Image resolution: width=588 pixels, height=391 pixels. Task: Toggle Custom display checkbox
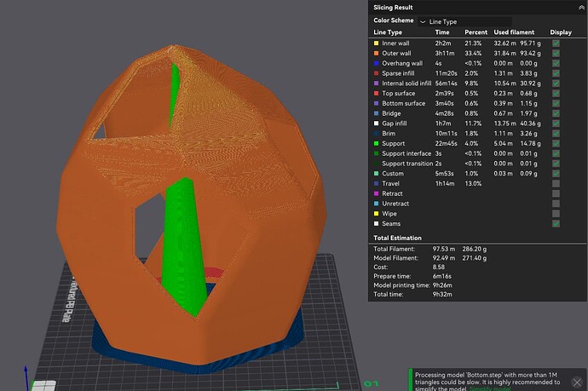pyautogui.click(x=556, y=174)
